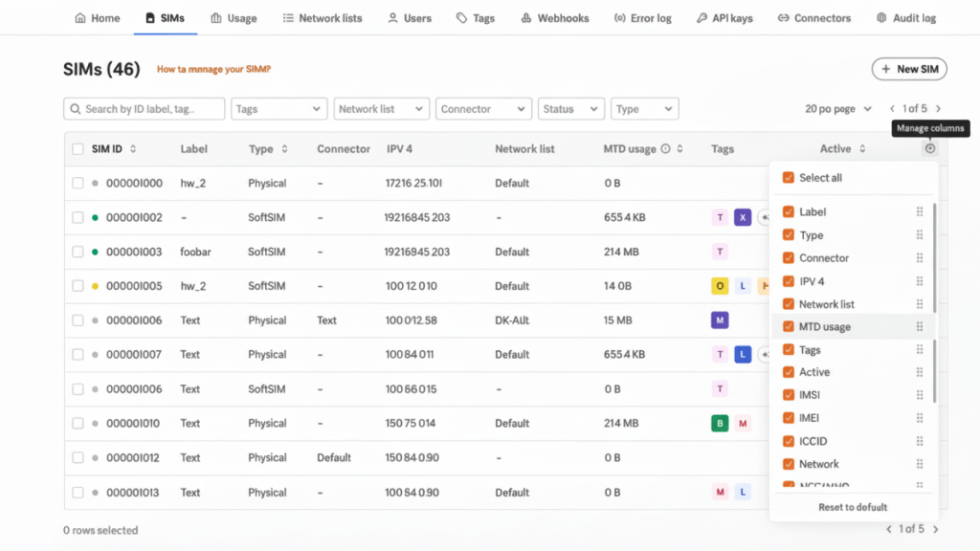Expand the Network list filter dropdown
Viewport: 980px width, 551px height.
[381, 109]
